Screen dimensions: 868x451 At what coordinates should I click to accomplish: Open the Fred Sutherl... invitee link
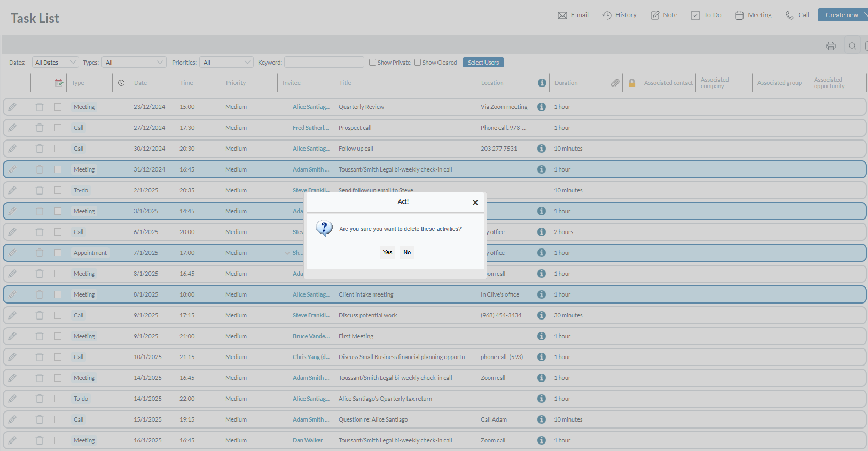tap(311, 128)
